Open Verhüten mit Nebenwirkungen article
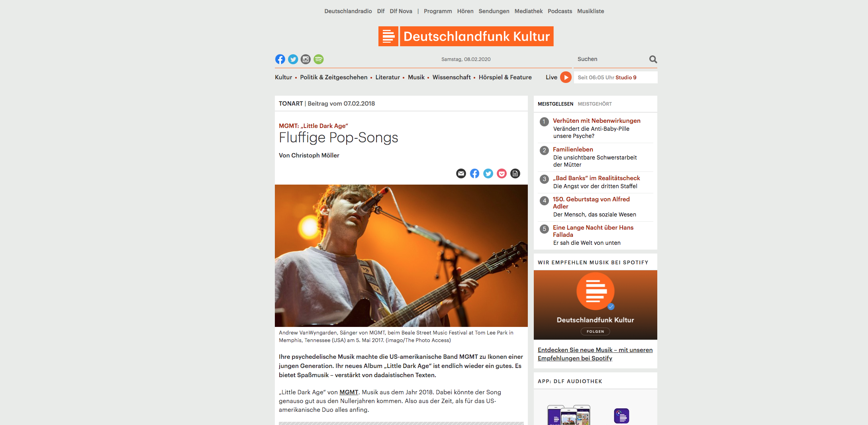Image resolution: width=868 pixels, height=425 pixels. click(596, 121)
